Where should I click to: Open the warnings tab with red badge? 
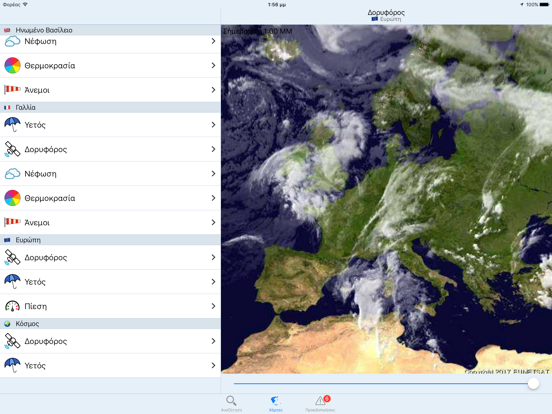coord(320,403)
